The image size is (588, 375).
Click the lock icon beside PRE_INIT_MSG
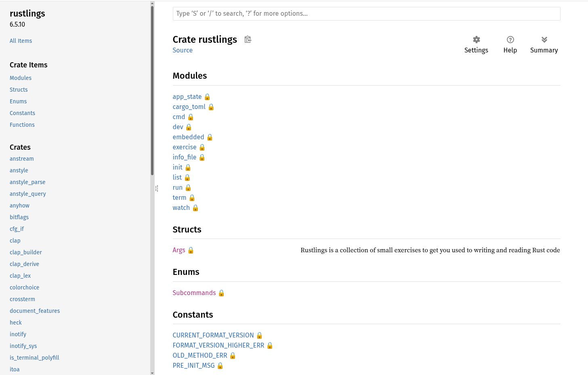(x=220, y=366)
